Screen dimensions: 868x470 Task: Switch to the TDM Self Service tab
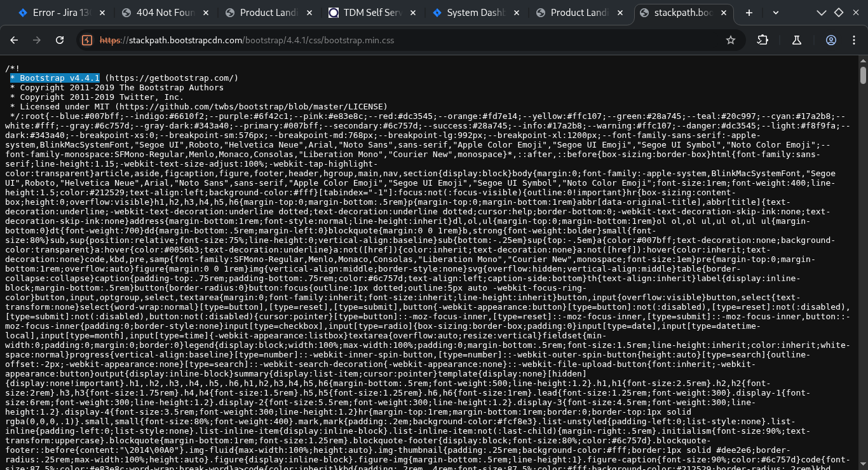372,13
